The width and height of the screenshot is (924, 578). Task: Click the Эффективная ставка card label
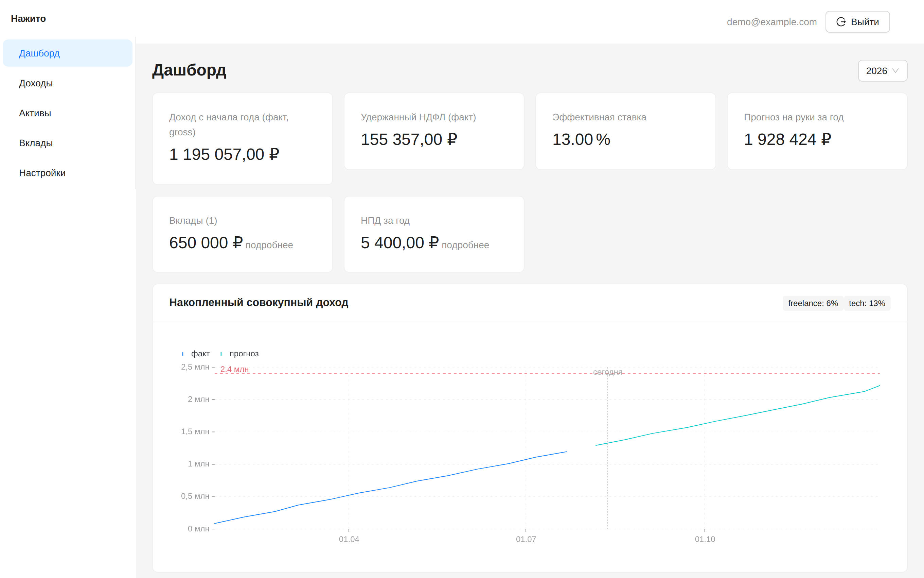click(x=599, y=117)
